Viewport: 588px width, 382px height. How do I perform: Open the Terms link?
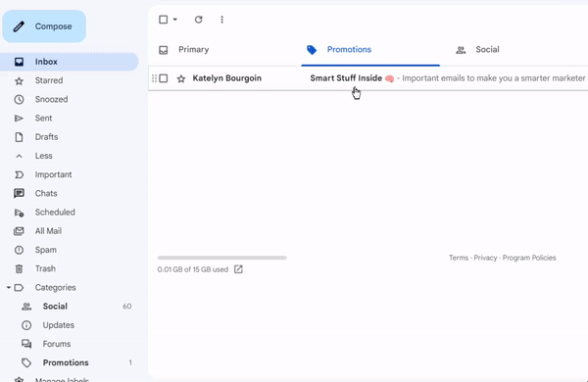[459, 258]
